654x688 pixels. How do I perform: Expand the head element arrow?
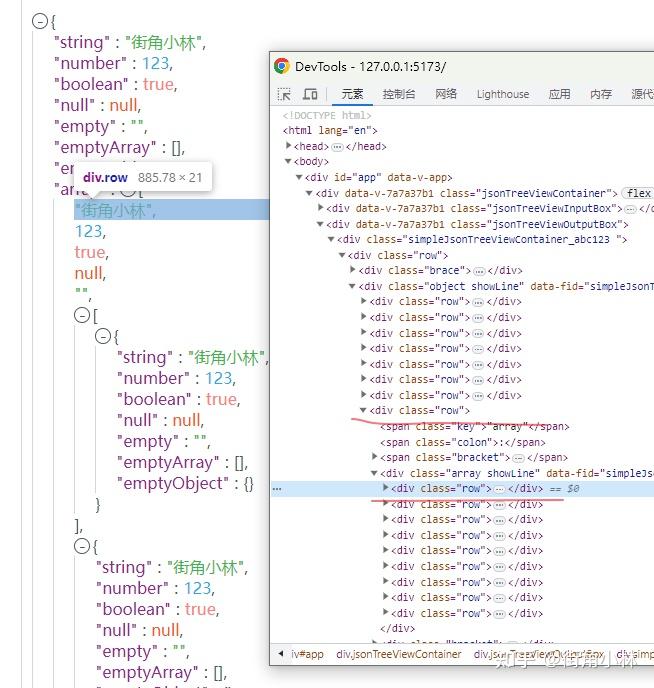[x=288, y=145]
